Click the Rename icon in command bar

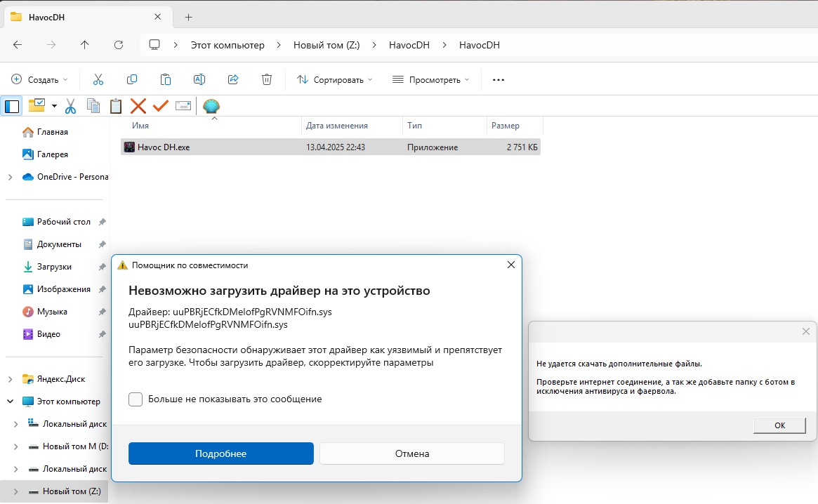coord(199,79)
